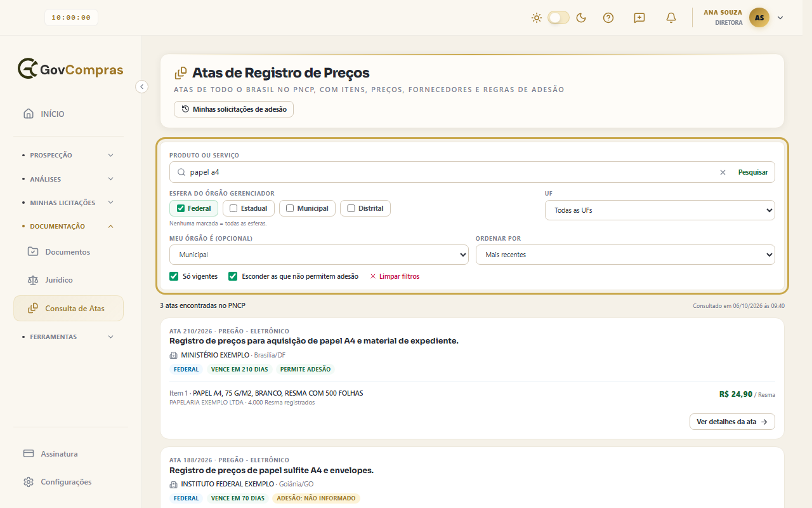
Task: Open the help question mark icon
Action: point(608,18)
